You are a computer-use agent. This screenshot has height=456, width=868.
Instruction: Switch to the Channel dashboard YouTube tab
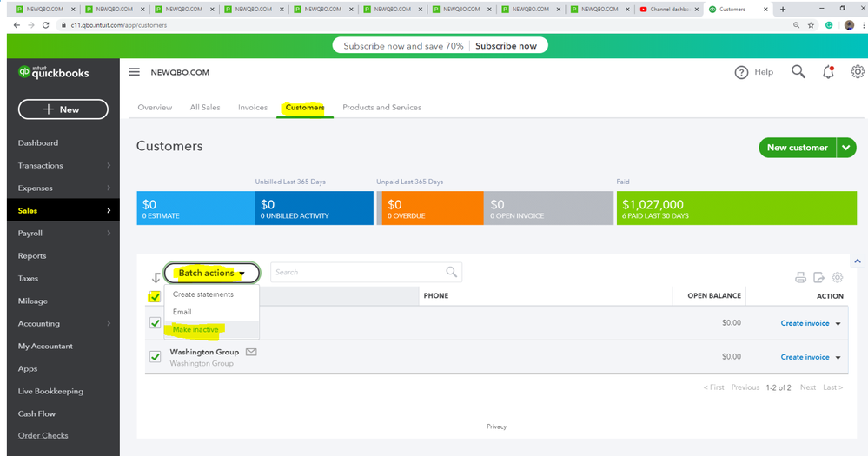click(669, 9)
